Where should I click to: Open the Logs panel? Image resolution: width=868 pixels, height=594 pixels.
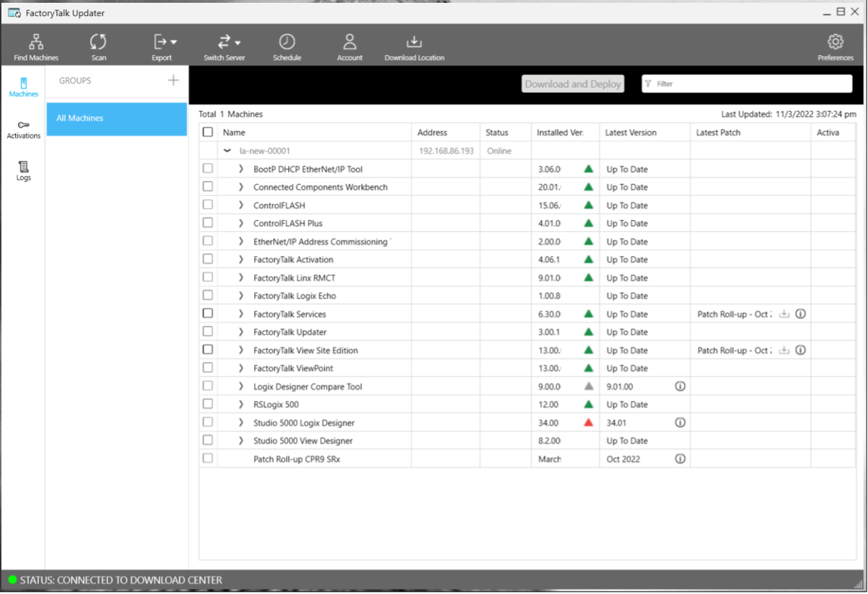[22, 170]
